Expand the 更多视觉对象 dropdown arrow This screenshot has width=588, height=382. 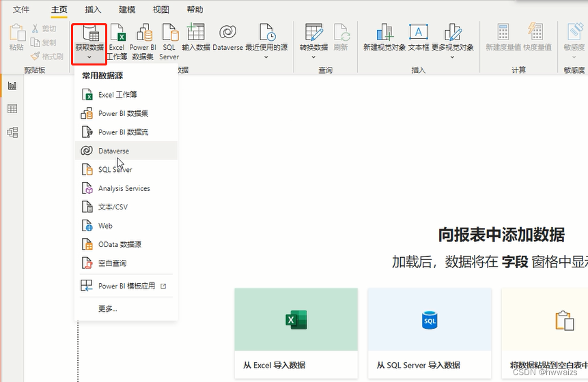pos(452,57)
